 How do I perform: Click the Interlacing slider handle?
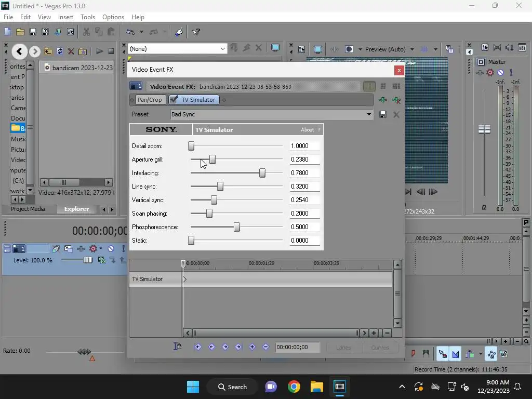(x=262, y=172)
